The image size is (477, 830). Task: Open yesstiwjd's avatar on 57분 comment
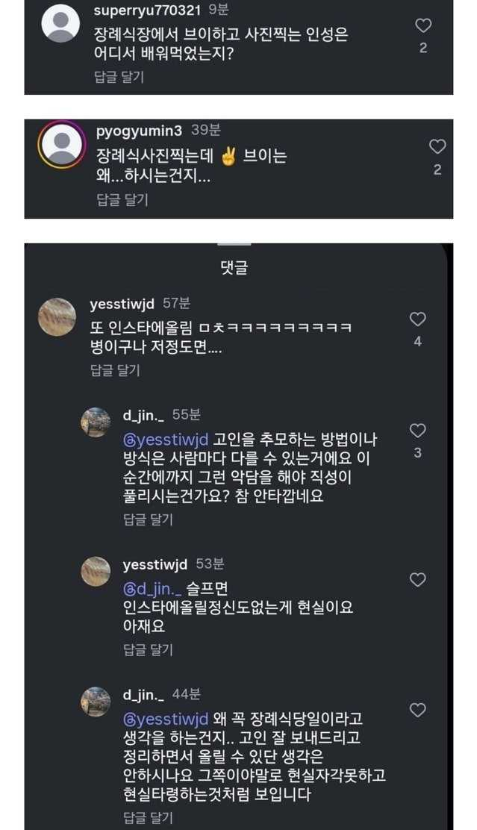tap(57, 317)
